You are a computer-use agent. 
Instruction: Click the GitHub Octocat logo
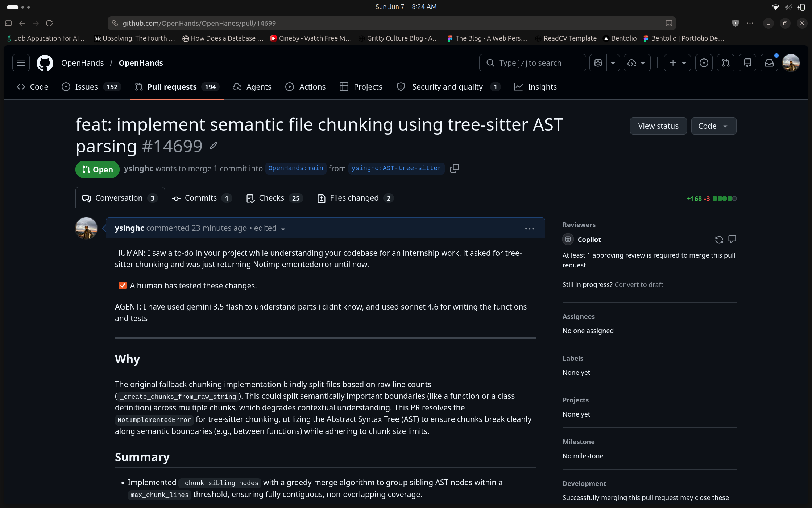(45, 63)
